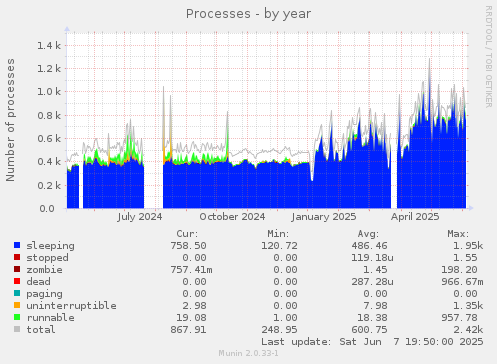Image resolution: width=497 pixels, height=364 pixels.
Task: Click uninterruptible average value 7.98
Action: pos(375,306)
